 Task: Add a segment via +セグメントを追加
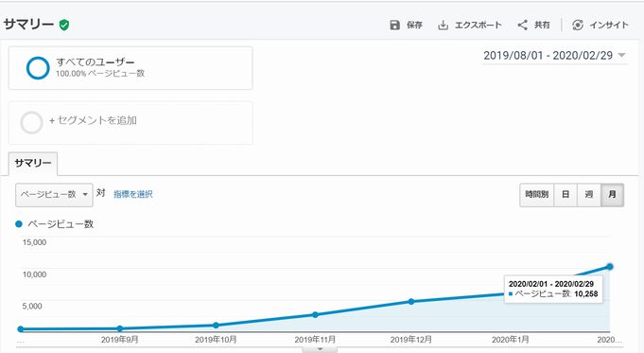(131, 123)
